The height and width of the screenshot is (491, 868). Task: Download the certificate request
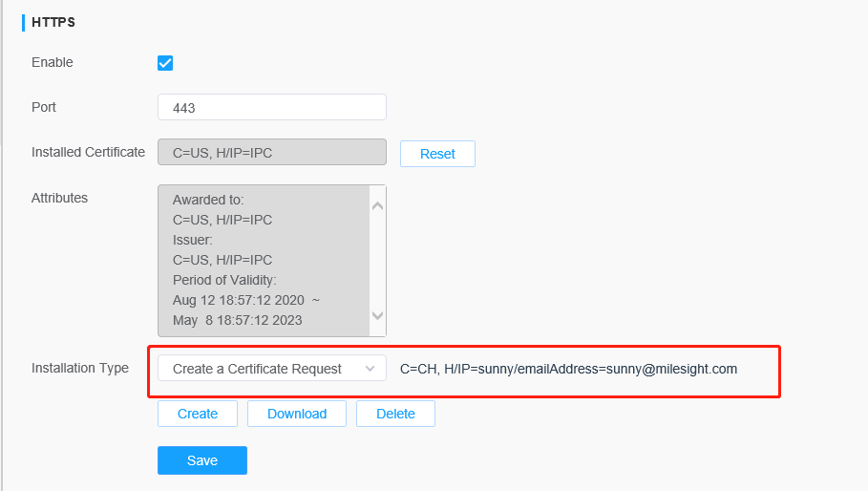click(297, 414)
